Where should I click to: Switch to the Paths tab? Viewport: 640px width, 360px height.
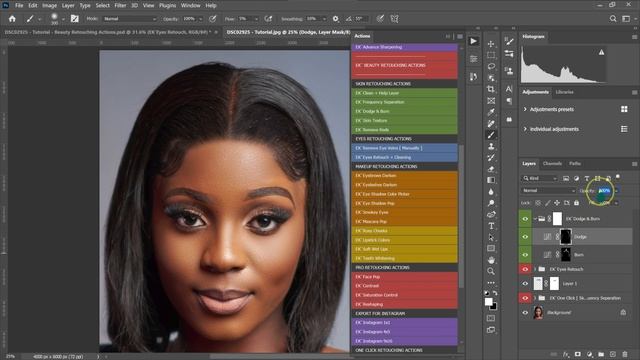pos(575,164)
